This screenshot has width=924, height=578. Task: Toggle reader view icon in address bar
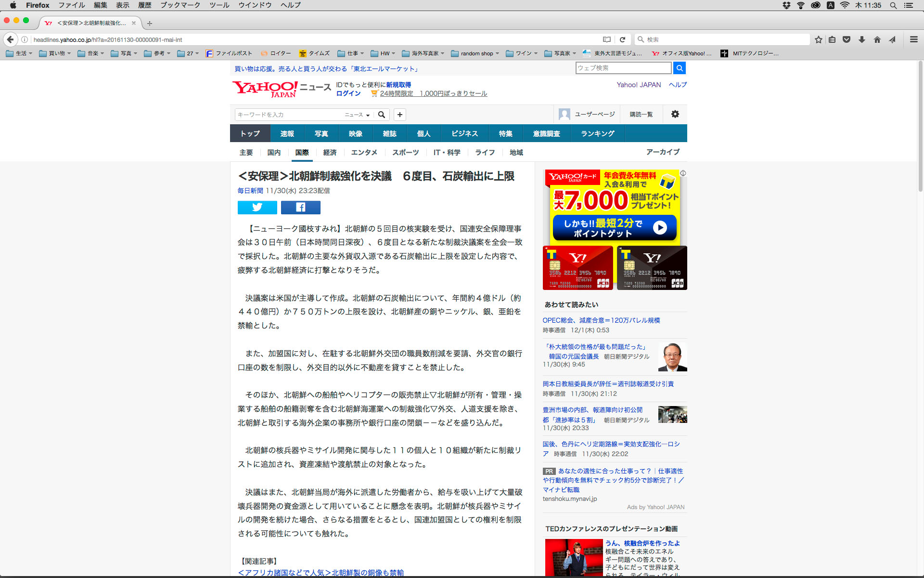click(x=607, y=39)
